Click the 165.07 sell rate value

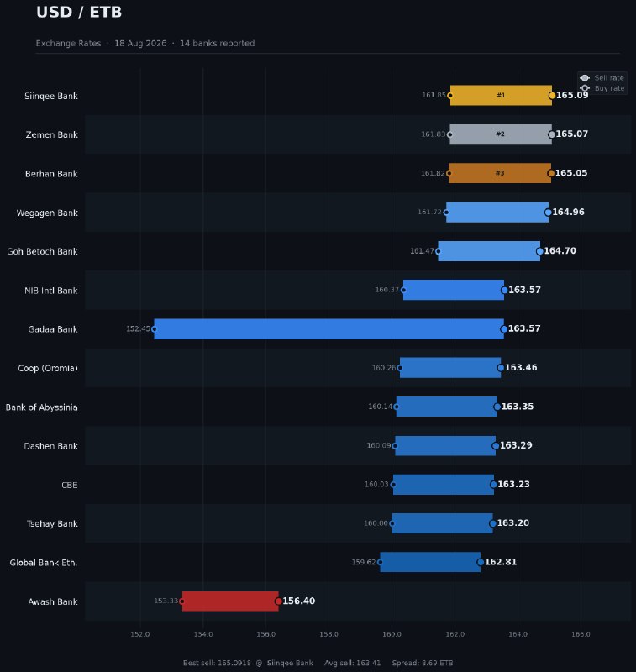(x=572, y=134)
